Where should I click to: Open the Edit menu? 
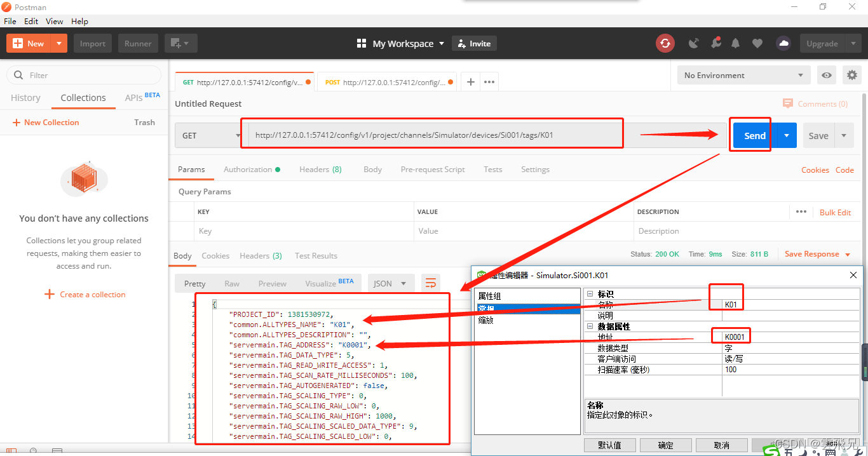click(x=31, y=21)
